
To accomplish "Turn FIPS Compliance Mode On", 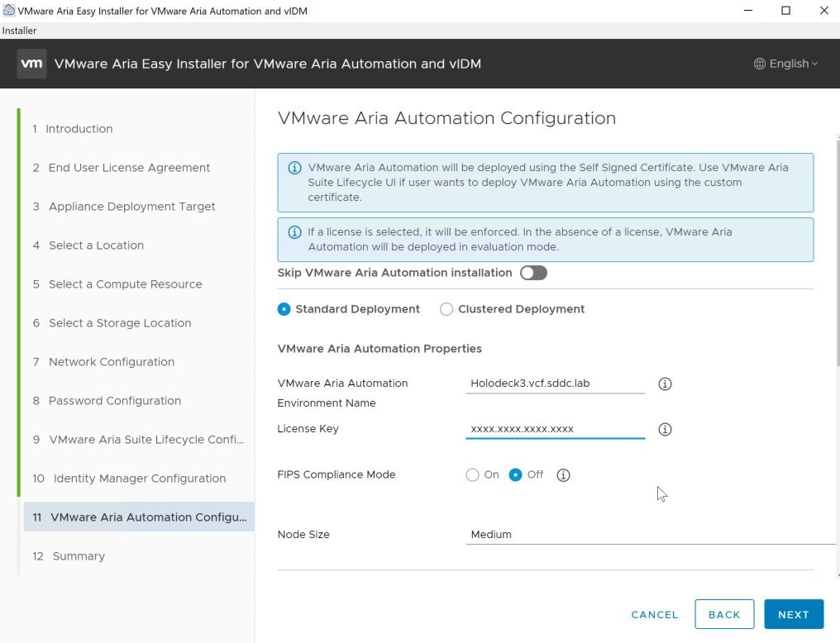I will point(472,475).
